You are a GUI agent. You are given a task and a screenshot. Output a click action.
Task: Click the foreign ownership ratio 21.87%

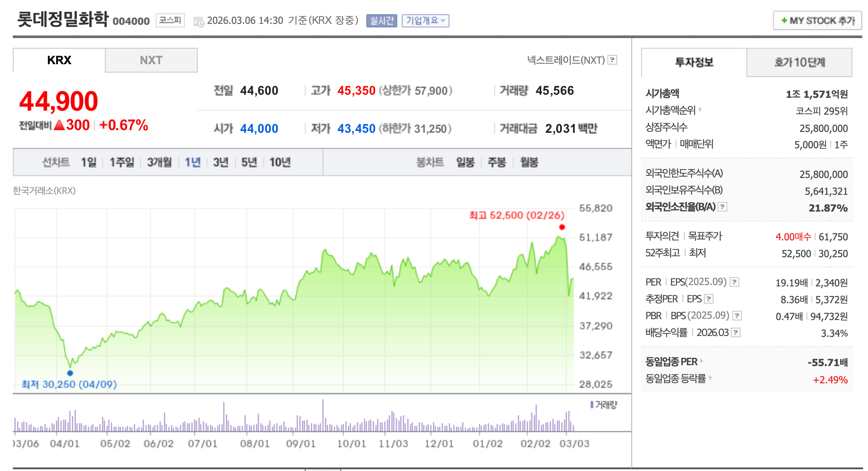[x=828, y=208]
